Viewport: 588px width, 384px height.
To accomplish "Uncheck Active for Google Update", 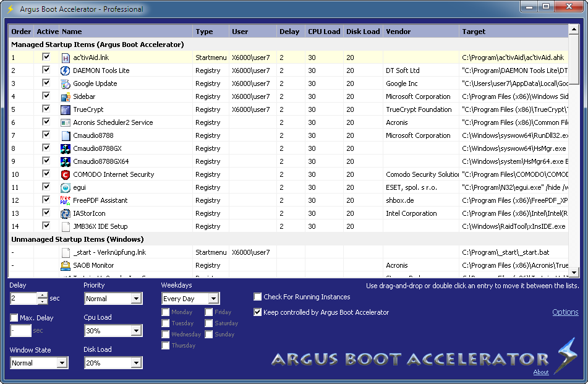I will point(46,83).
